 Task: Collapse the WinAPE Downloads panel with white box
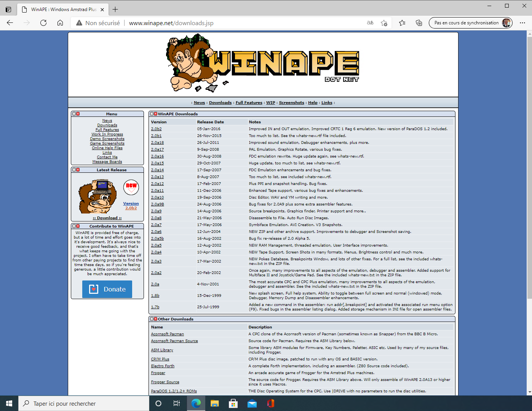point(152,114)
